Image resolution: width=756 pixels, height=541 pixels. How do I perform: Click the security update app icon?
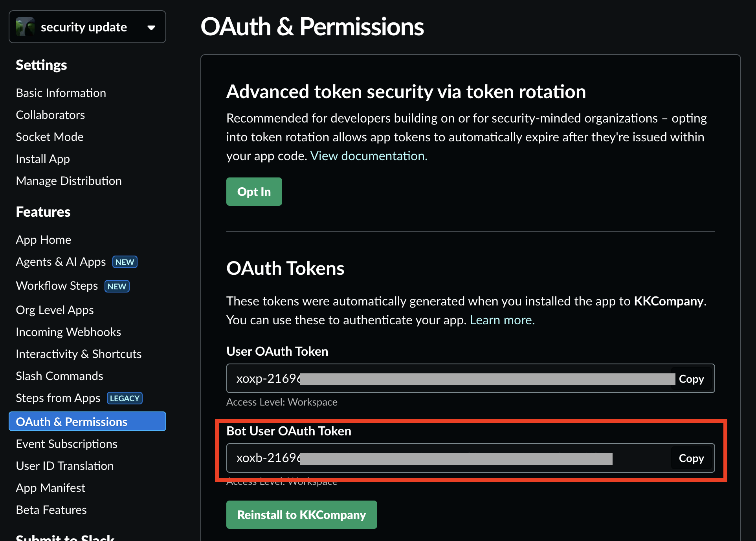(25, 27)
